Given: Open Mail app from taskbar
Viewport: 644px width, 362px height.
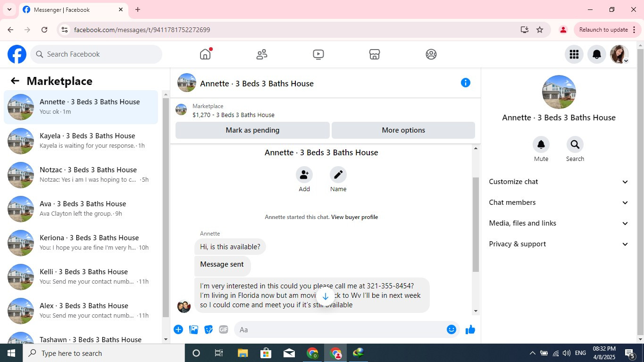Looking at the screenshot, I should (x=289, y=353).
